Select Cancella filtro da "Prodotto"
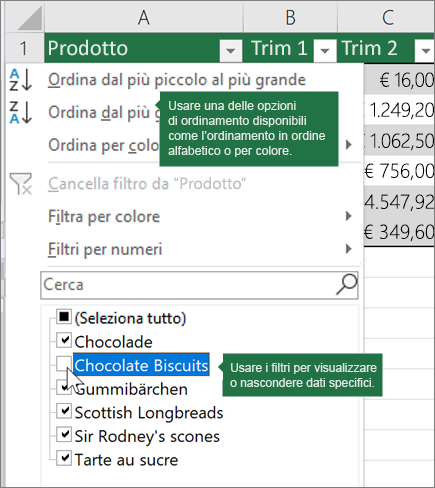435x488 pixels. coord(147,184)
